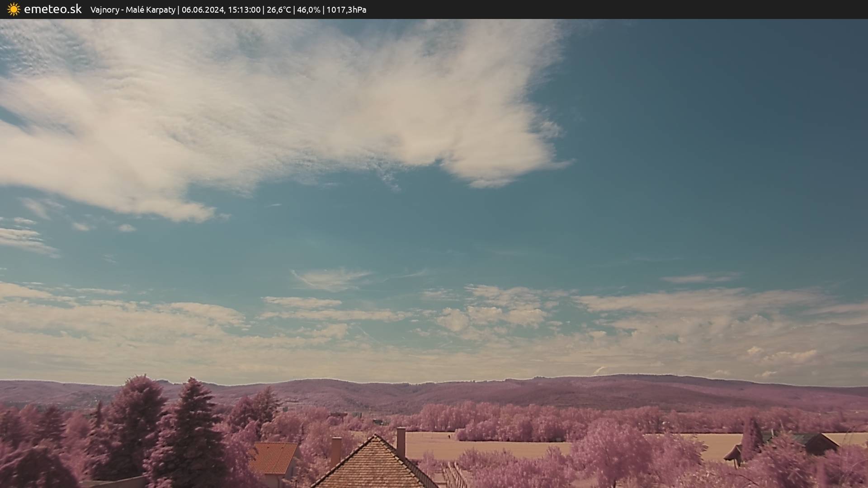Screen dimensions: 868x488
Task: Select the Vajnory - Malé Karpaty station label
Action: (132, 9)
